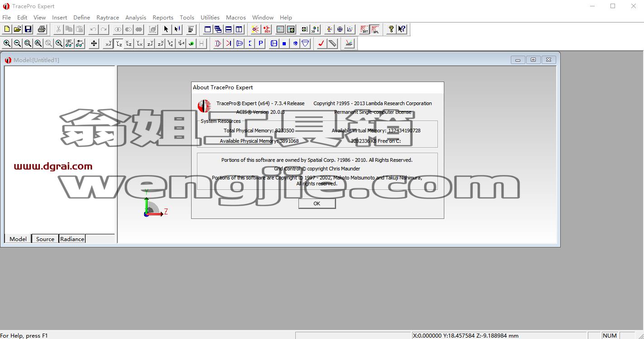The height and width of the screenshot is (339, 644).
Task: Start source ray trace (ray burst icon)
Action: click(x=255, y=29)
